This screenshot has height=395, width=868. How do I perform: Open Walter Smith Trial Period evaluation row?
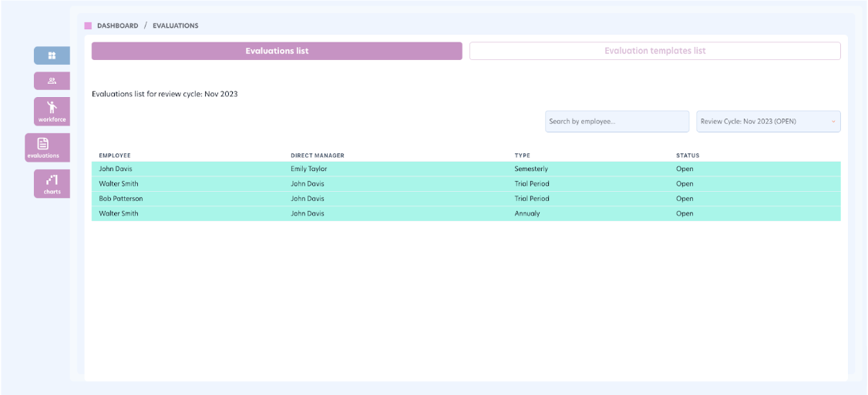click(466, 184)
